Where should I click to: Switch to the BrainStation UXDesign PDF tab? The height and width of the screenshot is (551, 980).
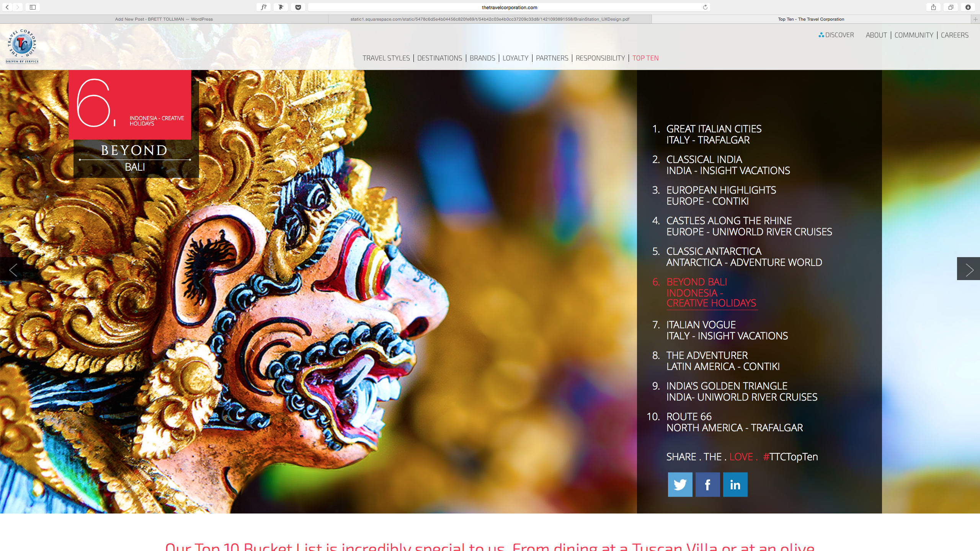click(490, 19)
